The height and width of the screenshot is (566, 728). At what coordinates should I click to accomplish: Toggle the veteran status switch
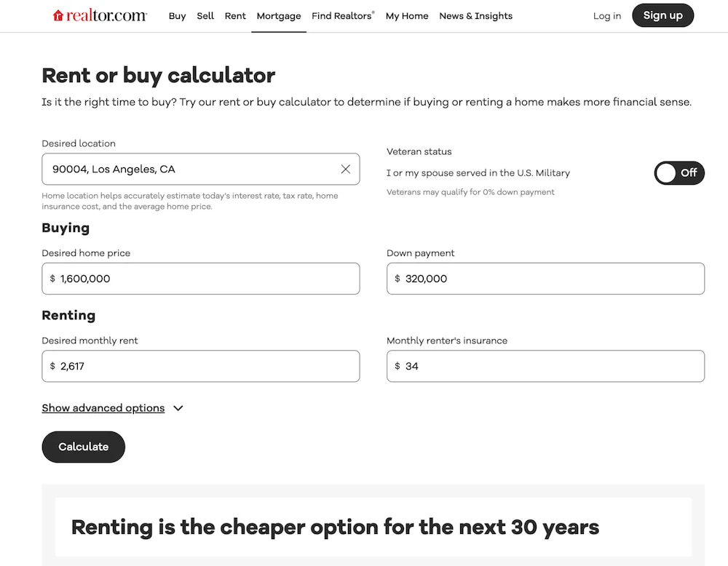point(679,172)
